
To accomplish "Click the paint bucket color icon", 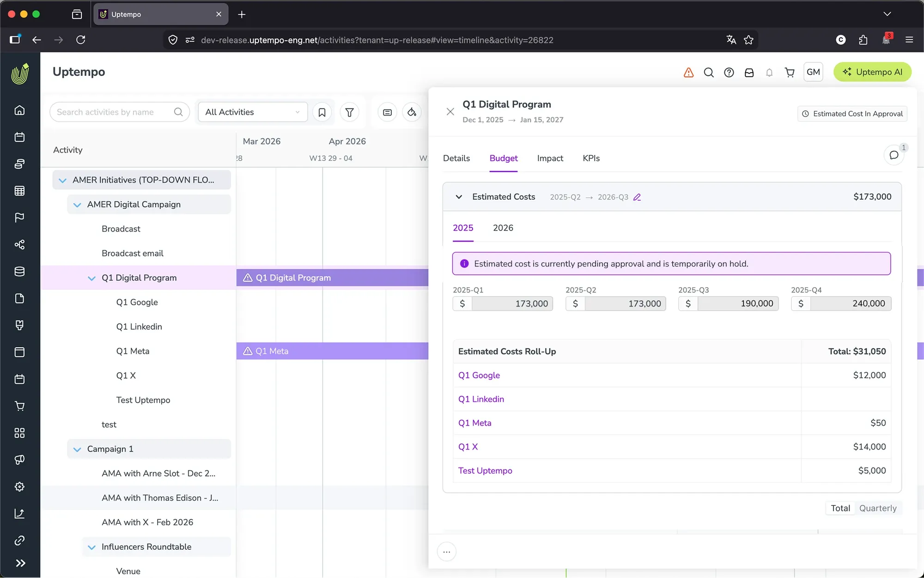I will pos(412,112).
